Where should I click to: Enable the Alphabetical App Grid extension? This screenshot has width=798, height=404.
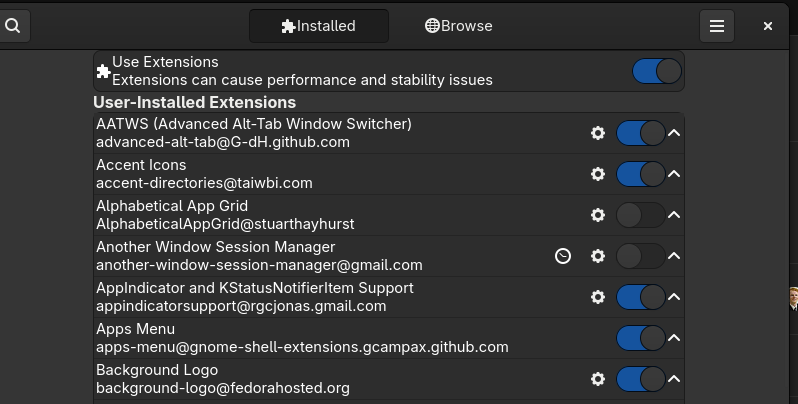[x=641, y=215]
